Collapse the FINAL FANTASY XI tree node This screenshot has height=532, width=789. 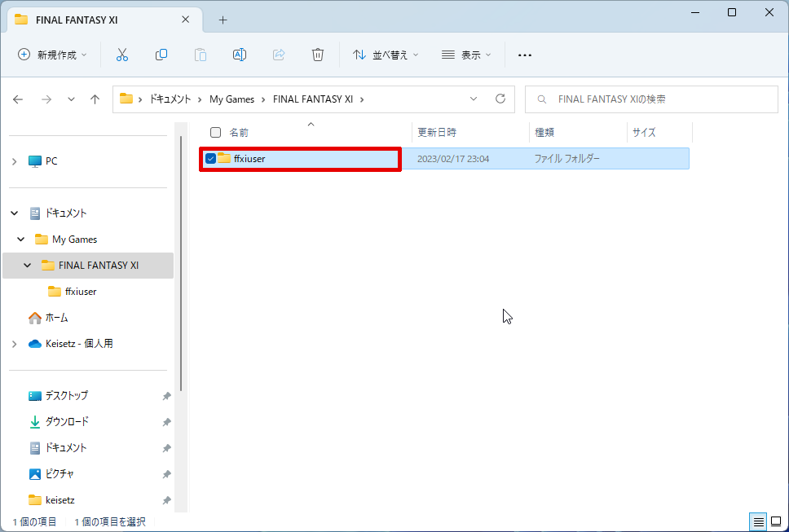click(x=27, y=266)
